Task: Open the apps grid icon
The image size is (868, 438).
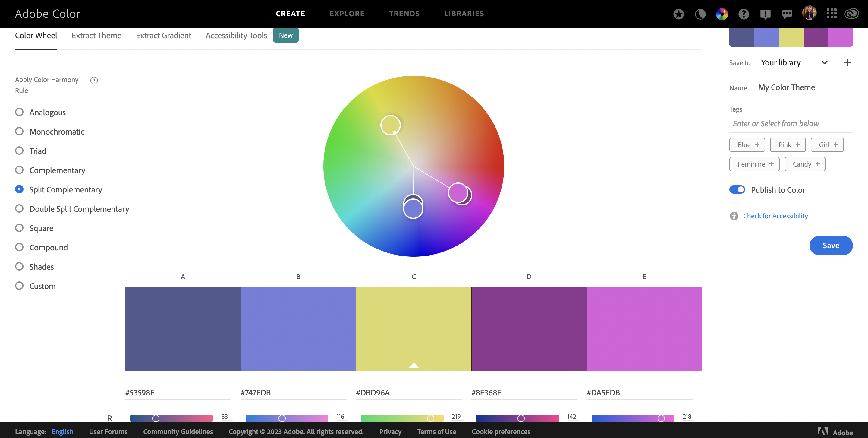Action: (x=832, y=14)
